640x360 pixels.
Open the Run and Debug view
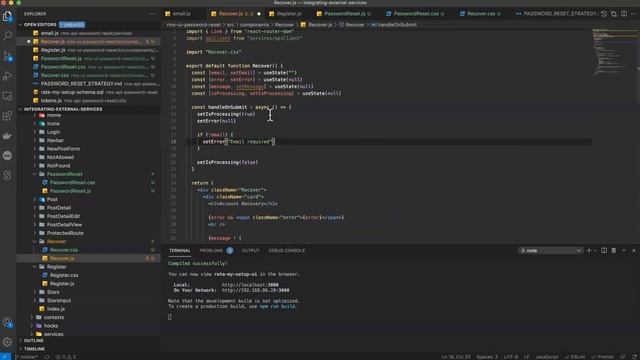pos(7,76)
